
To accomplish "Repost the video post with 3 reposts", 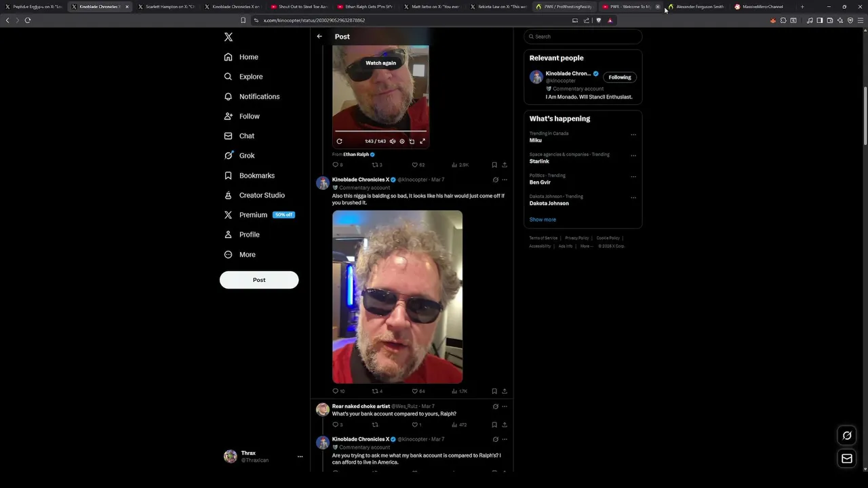I will [377, 165].
